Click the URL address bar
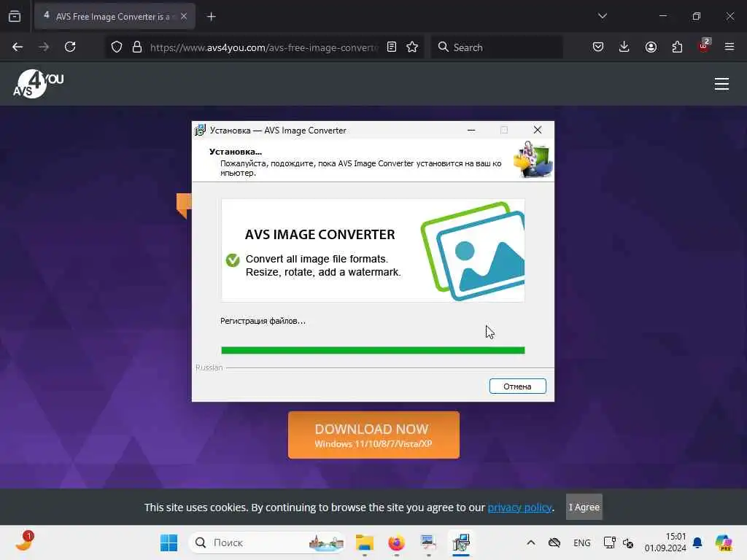This screenshot has width=747, height=560. coord(264,47)
